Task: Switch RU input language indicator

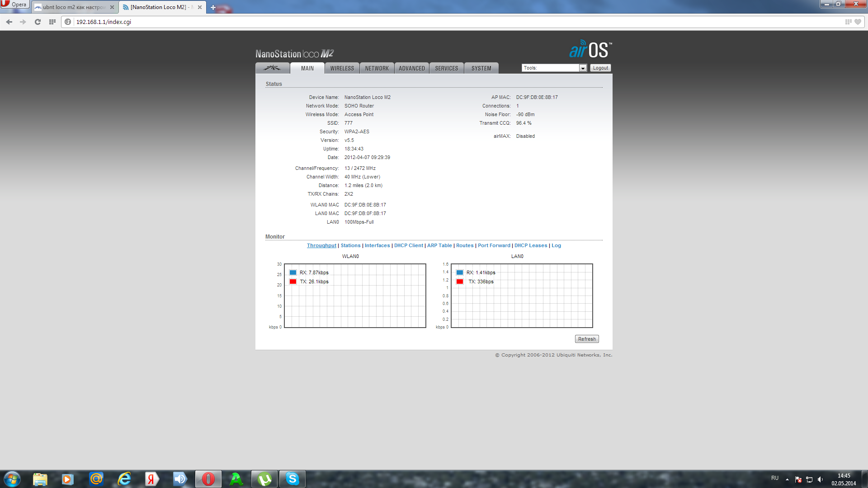Action: point(775,478)
